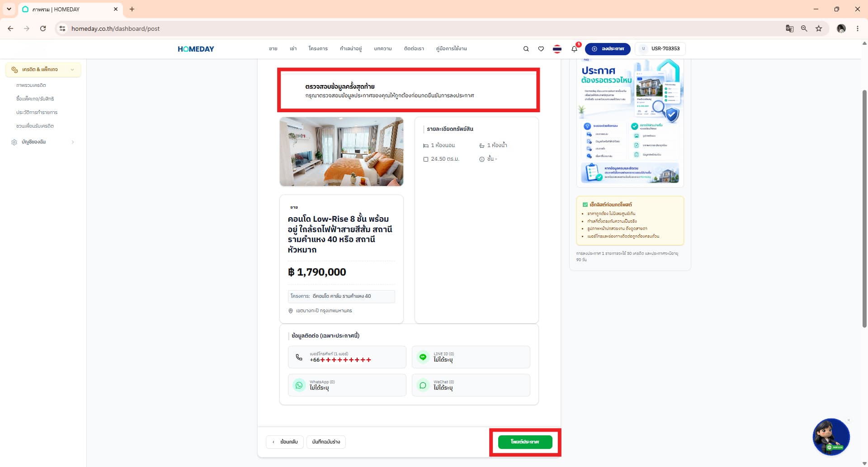868x467 pixels.
Task: Open the USR-703353 user account menu
Action: point(660,49)
